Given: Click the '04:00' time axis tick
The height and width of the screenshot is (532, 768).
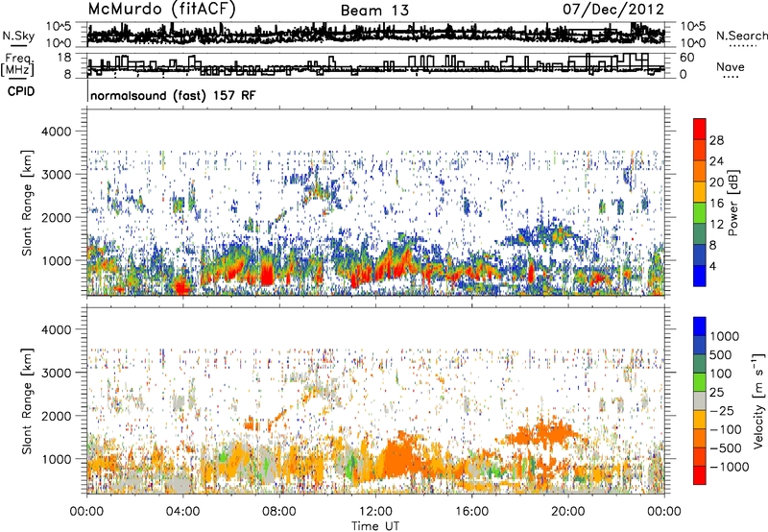Looking at the screenshot, I should click(x=182, y=512).
